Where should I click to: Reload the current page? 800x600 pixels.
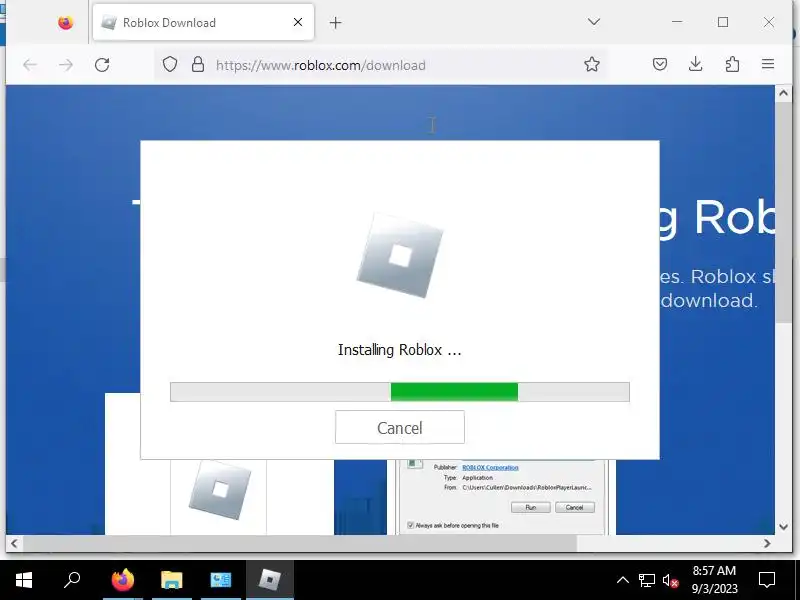[x=102, y=65]
